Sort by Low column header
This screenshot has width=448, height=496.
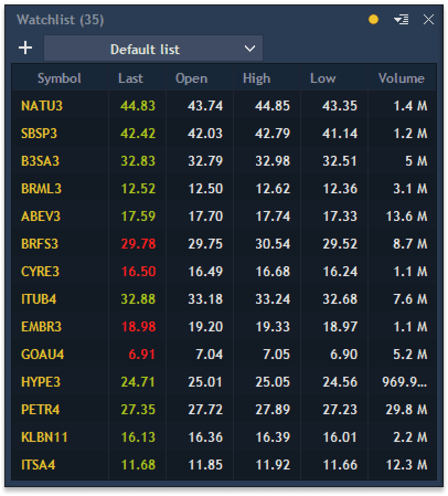(323, 78)
